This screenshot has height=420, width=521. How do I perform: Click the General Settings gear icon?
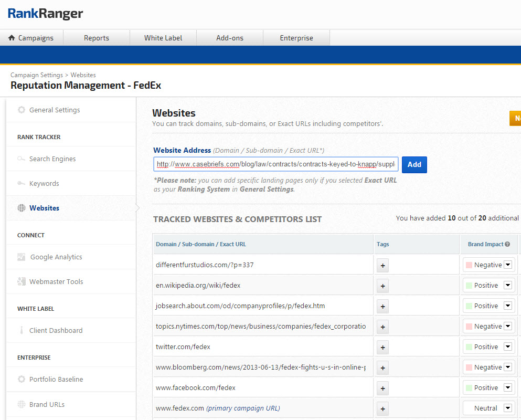coord(21,110)
